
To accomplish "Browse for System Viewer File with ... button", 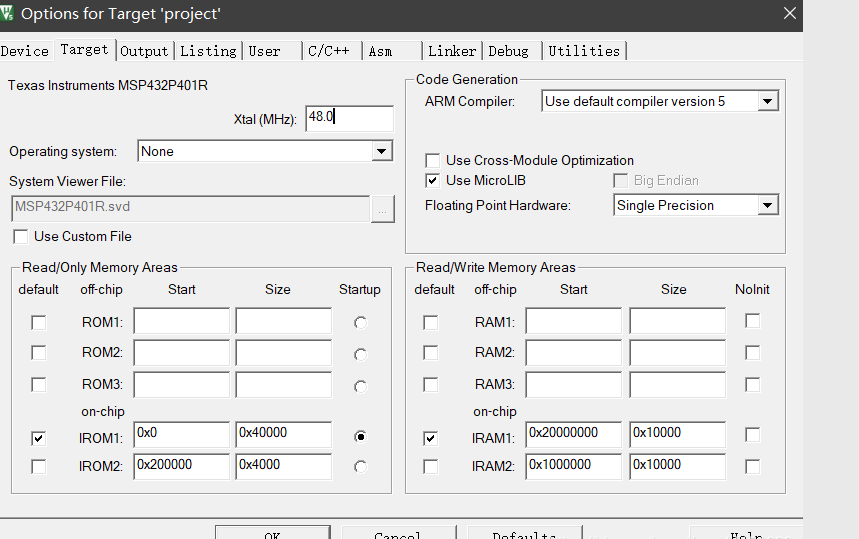I will coord(382,209).
